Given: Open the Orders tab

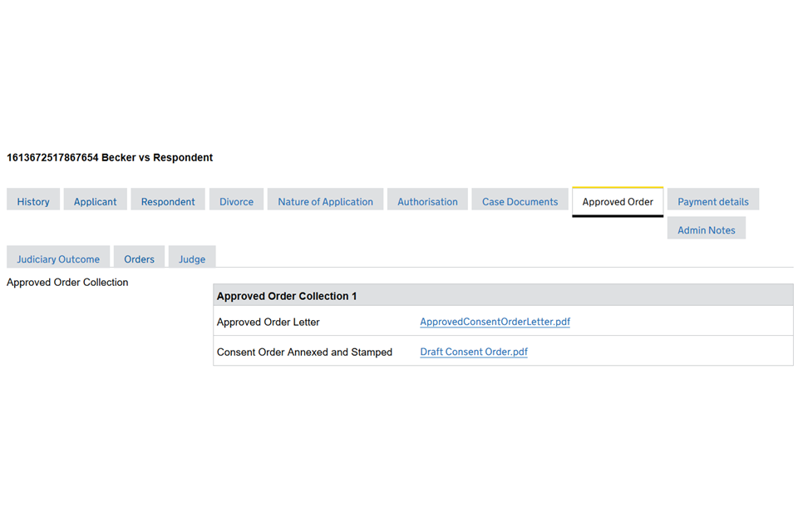Looking at the screenshot, I should click(139, 259).
